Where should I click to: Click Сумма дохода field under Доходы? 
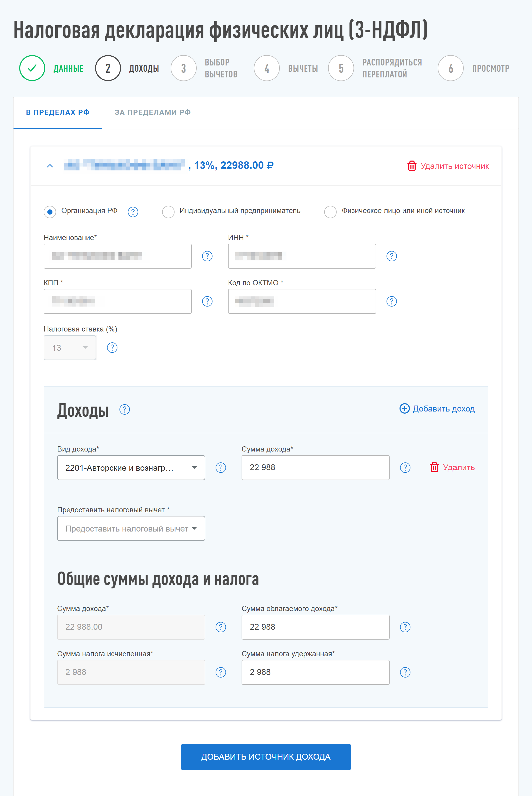[316, 468]
